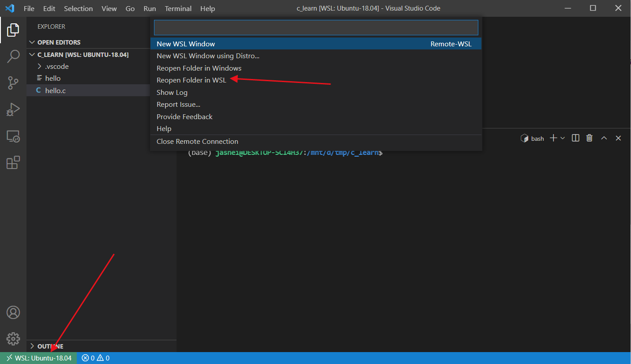Select Help in the Remote-WSL list
This screenshot has height=364, width=631.
(316, 128)
